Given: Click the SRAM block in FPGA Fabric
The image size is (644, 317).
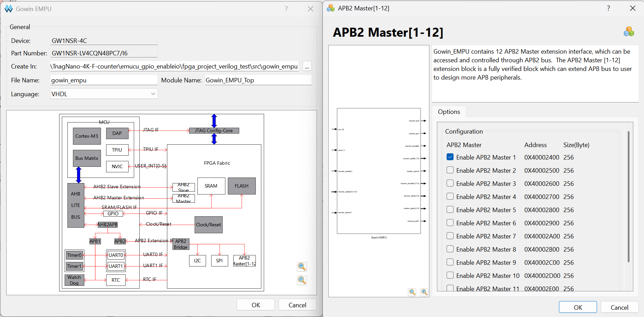Looking at the screenshot, I should [x=211, y=186].
